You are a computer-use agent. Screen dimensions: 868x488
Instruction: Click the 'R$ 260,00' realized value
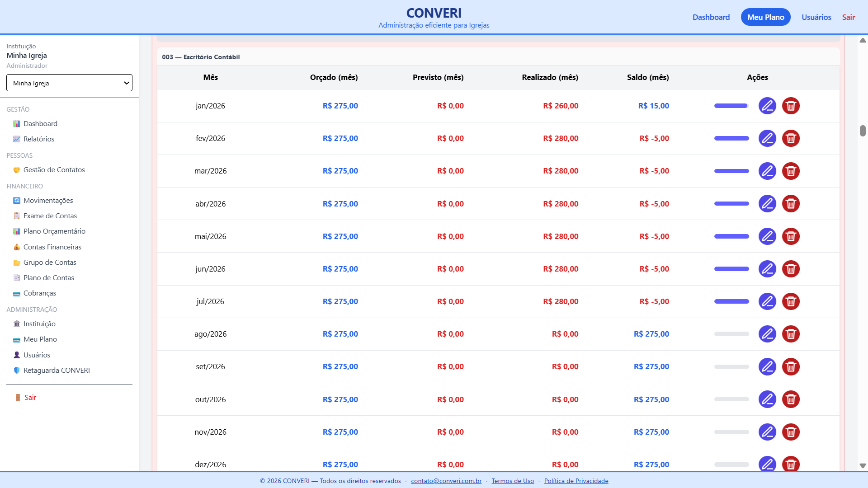[561, 106]
